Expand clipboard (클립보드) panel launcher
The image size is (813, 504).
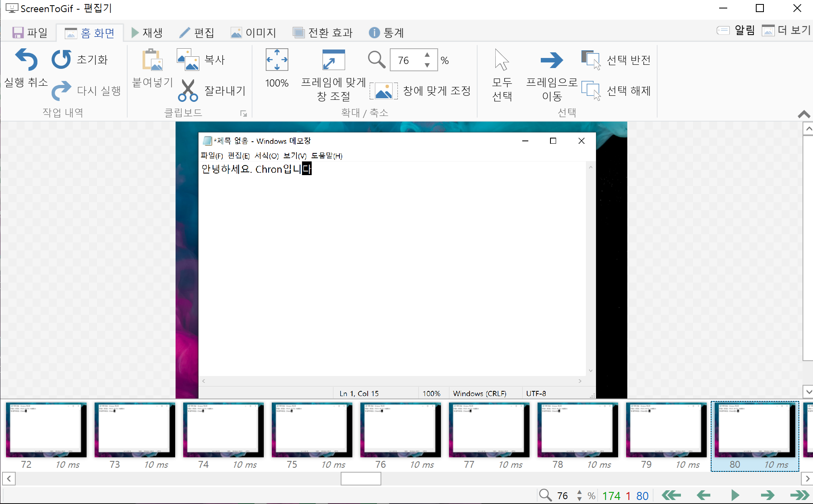pyautogui.click(x=243, y=114)
